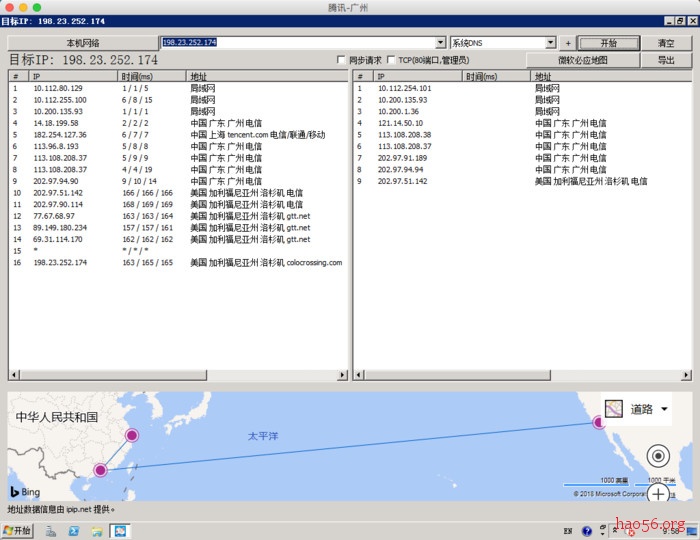Select left row 77.67.68.97
Image resolution: width=700 pixels, height=540 pixels.
coord(178,216)
